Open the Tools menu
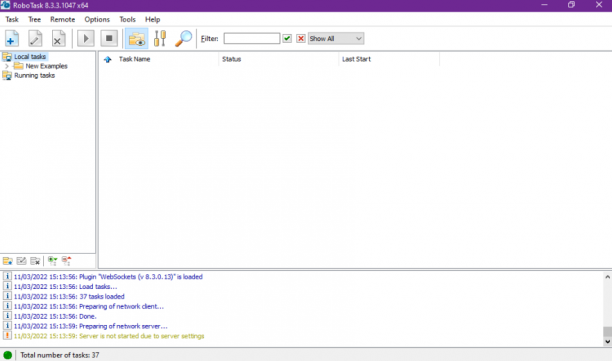The height and width of the screenshot is (361, 612). click(x=127, y=19)
